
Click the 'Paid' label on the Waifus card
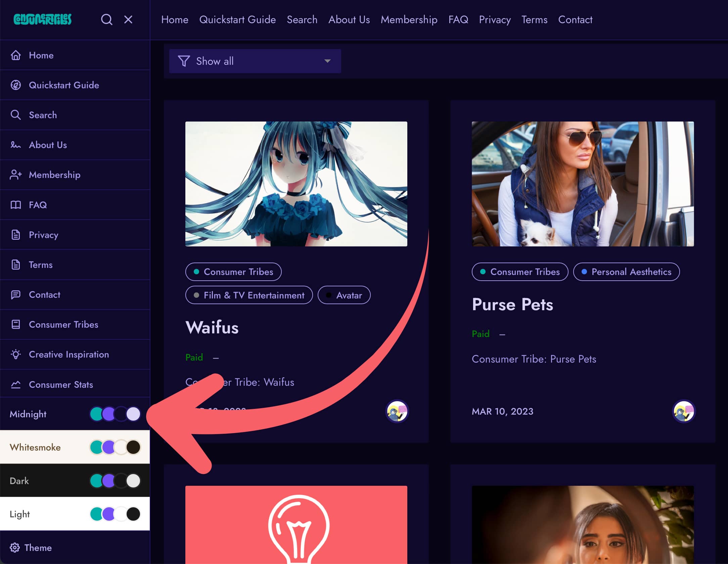click(x=194, y=357)
